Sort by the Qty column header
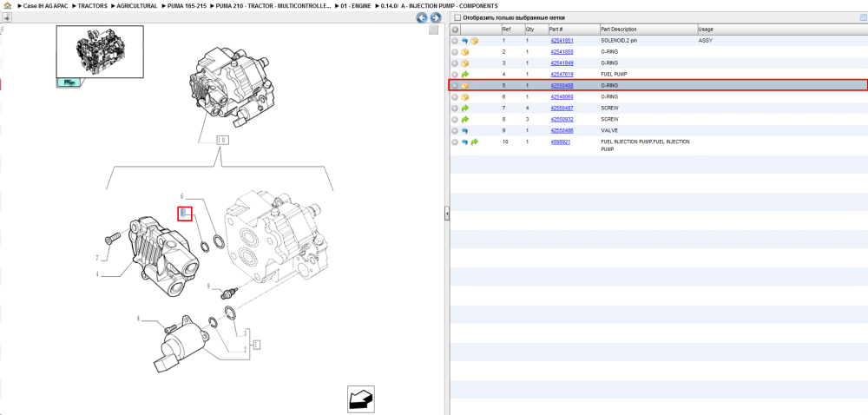This screenshot has width=868, height=415. tap(536, 30)
